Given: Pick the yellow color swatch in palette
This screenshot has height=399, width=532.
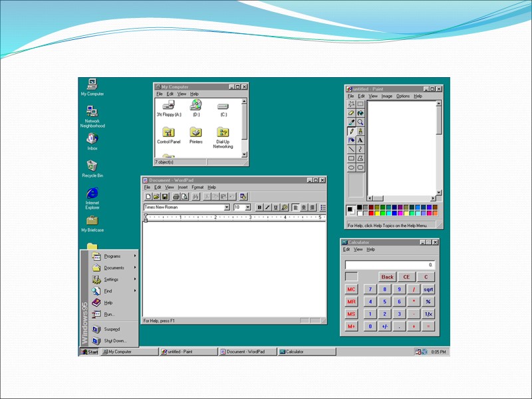Looking at the screenshot, I should pos(377,213).
